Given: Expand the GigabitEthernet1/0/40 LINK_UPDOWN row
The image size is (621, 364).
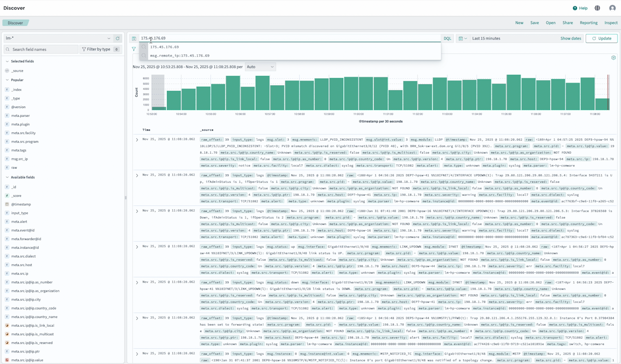Looking at the screenshot, I should (137, 247).
